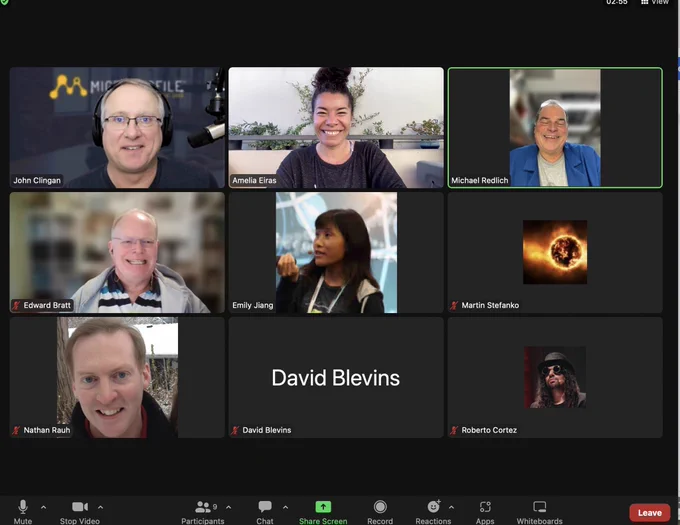Open Whiteboards
This screenshot has width=680, height=525.
tap(539, 512)
